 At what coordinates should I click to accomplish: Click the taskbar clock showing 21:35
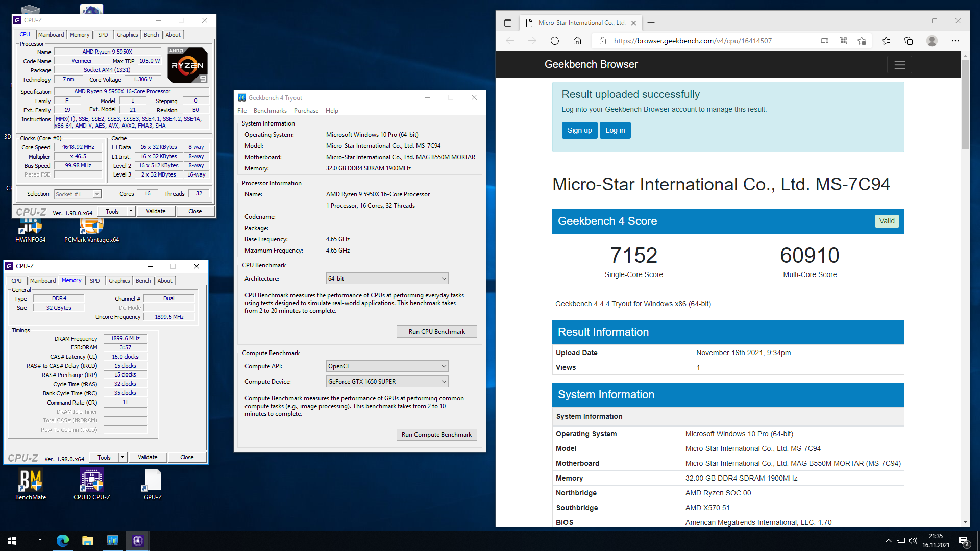(x=936, y=541)
